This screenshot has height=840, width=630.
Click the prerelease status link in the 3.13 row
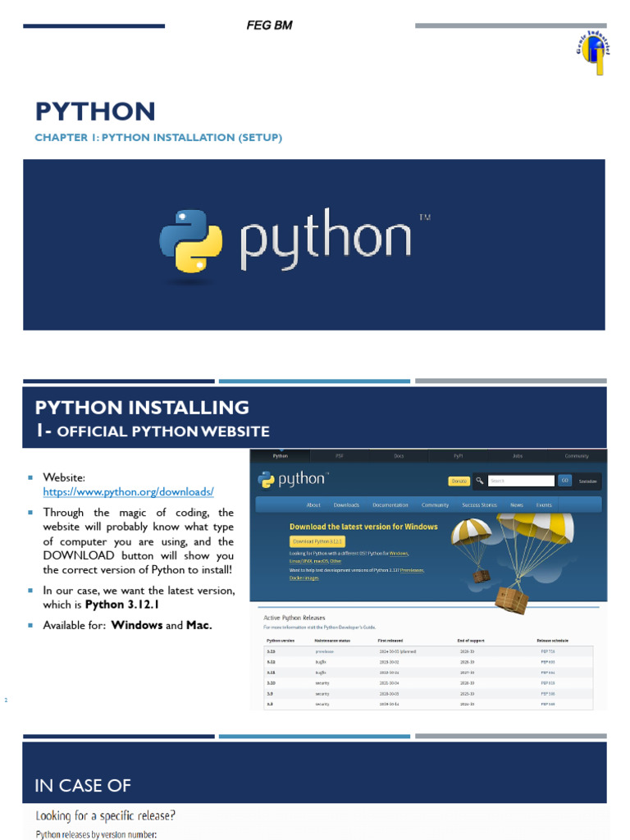[x=324, y=651]
